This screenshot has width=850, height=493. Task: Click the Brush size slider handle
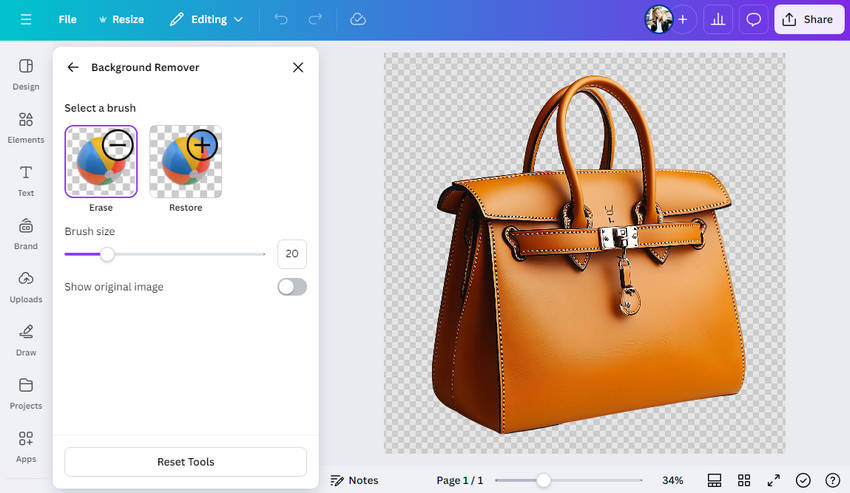(107, 254)
